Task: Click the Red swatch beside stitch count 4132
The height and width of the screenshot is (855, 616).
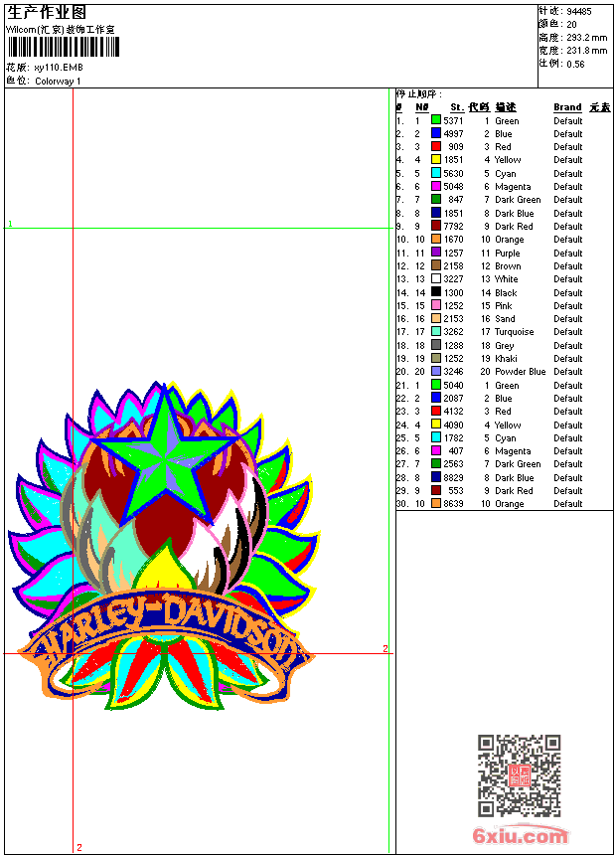Action: 436,411
